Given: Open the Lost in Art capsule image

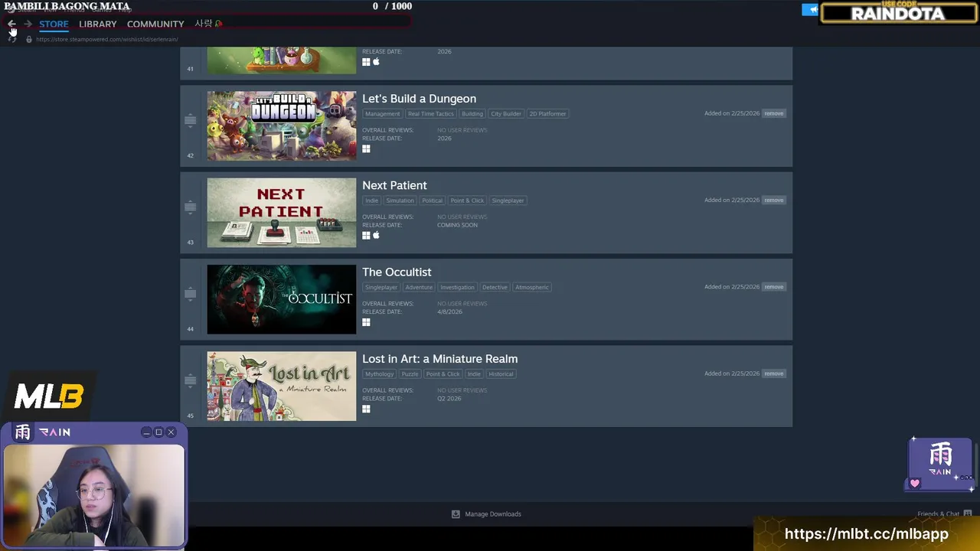Looking at the screenshot, I should pos(282,386).
